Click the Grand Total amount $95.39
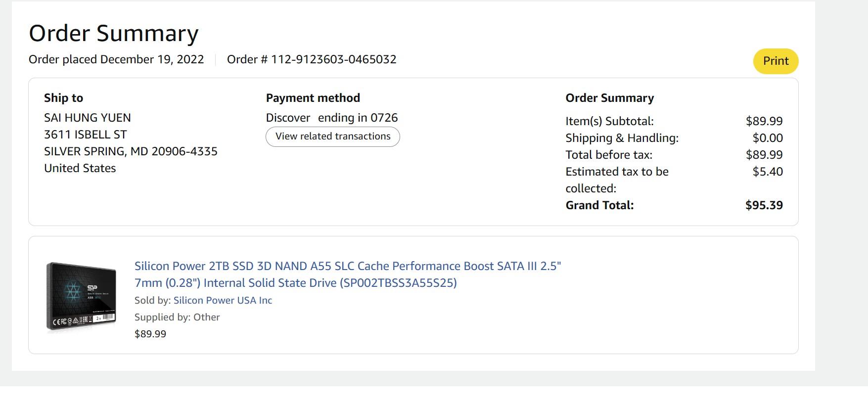 (x=764, y=205)
